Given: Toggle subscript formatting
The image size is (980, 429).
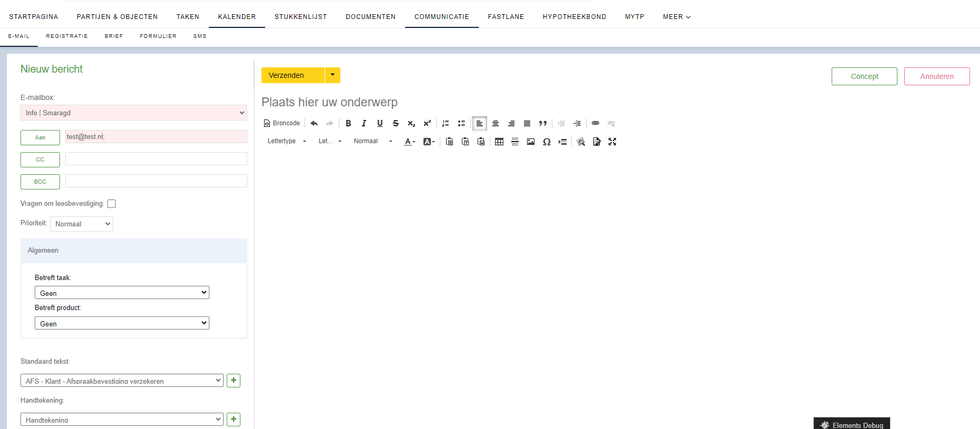Looking at the screenshot, I should [x=411, y=123].
